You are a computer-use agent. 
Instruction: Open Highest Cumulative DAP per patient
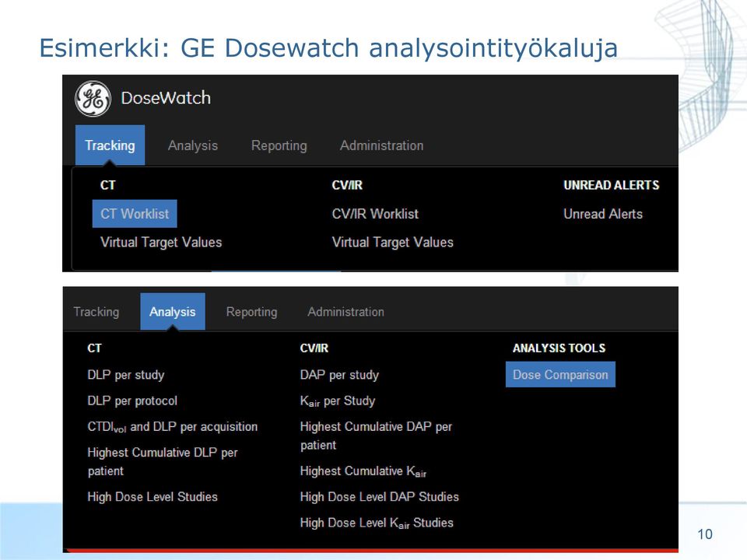click(x=376, y=436)
